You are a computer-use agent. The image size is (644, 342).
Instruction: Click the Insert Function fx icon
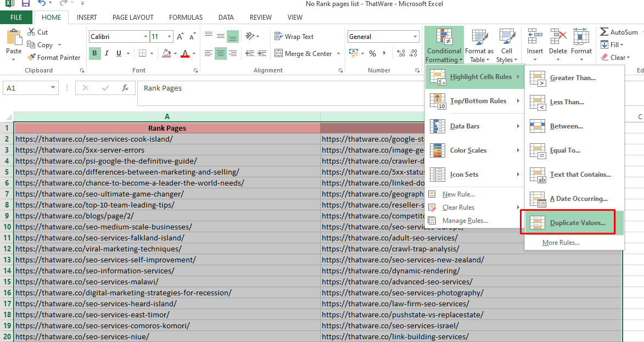(125, 88)
